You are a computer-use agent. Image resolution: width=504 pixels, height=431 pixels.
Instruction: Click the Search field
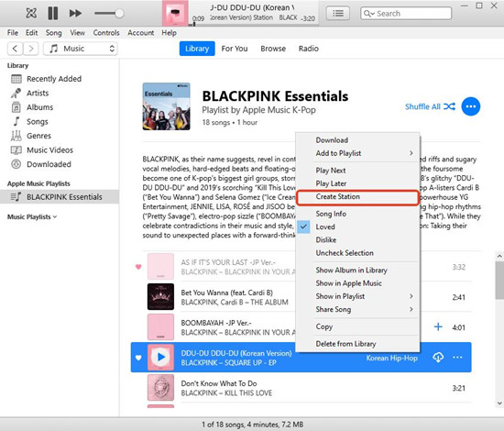point(406,14)
